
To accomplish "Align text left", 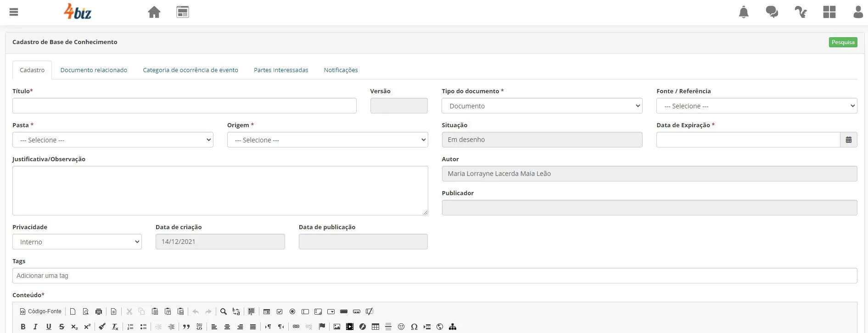I will [214, 327].
